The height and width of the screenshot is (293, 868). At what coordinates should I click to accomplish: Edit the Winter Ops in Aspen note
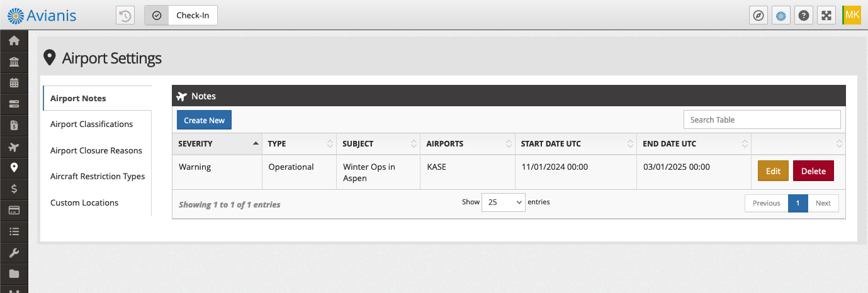pos(773,171)
